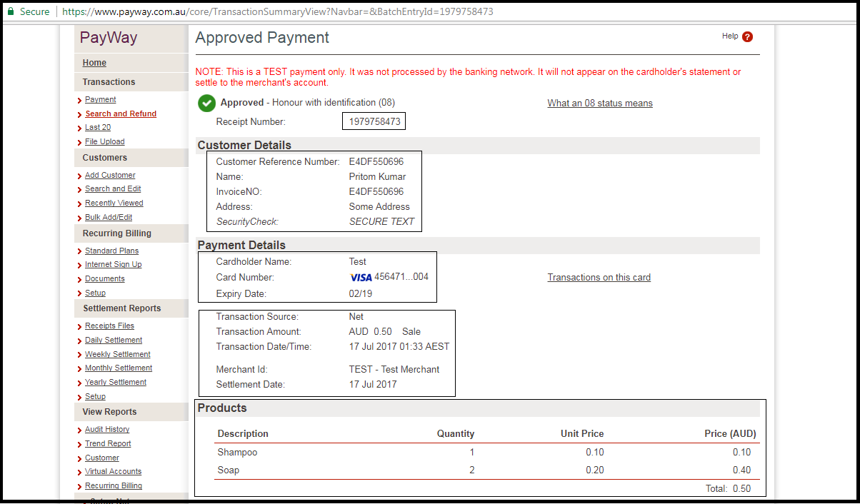
Task: Click the PayWay logo
Action: pyautogui.click(x=108, y=38)
